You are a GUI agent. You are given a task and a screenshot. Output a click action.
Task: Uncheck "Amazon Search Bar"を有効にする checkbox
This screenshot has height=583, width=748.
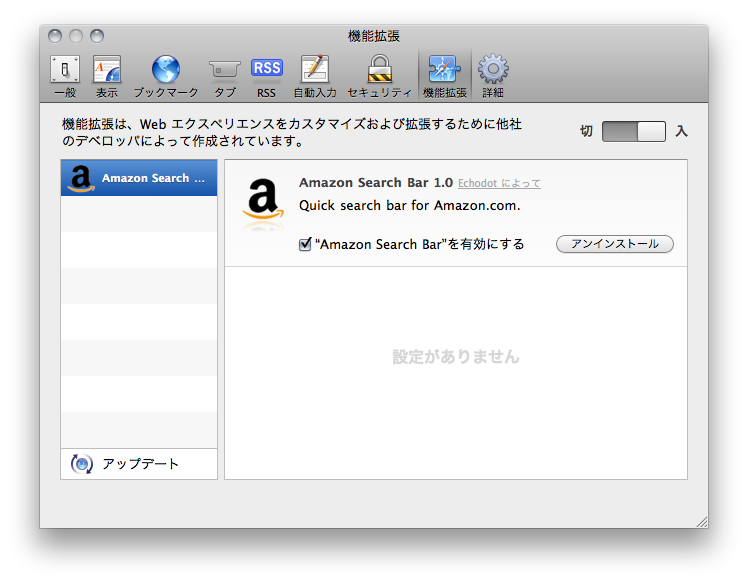305,244
